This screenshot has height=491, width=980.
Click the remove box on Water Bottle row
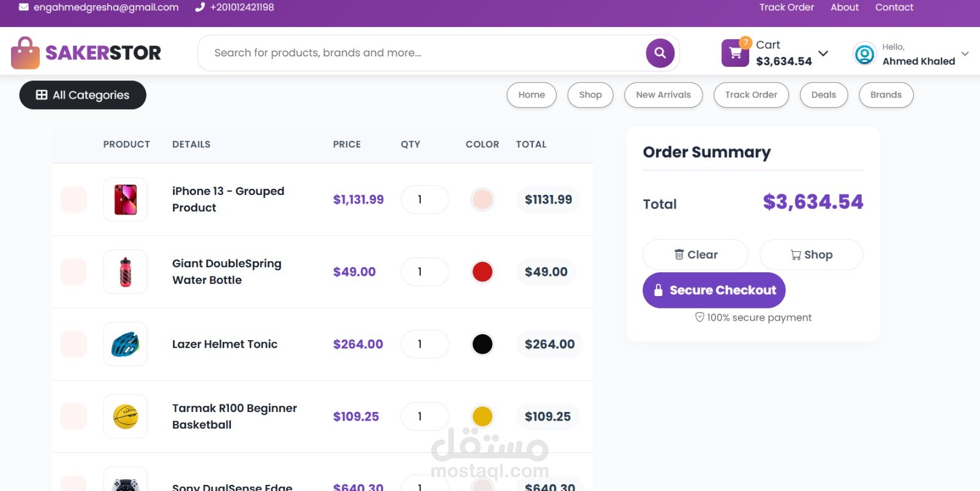73,272
